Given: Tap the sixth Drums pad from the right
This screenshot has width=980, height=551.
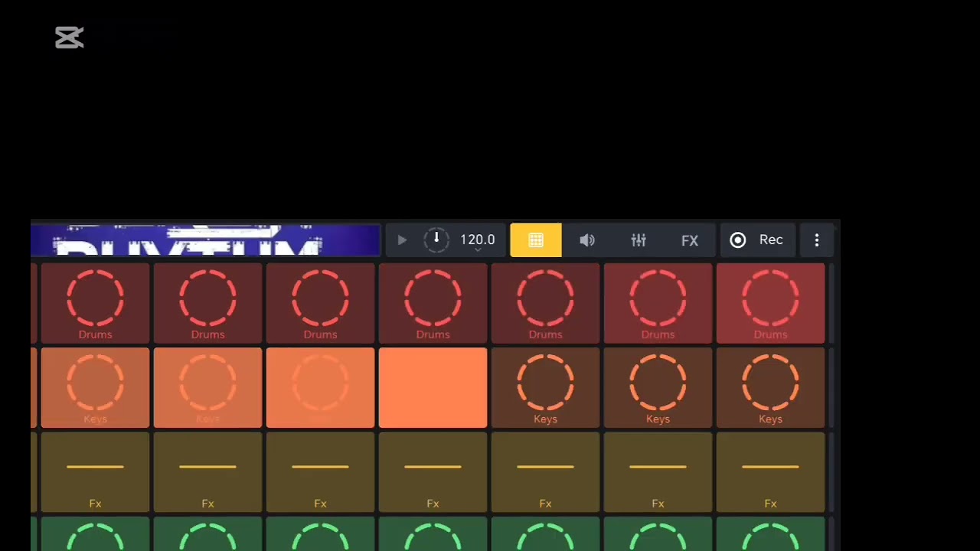Looking at the screenshot, I should pyautogui.click(x=207, y=304).
